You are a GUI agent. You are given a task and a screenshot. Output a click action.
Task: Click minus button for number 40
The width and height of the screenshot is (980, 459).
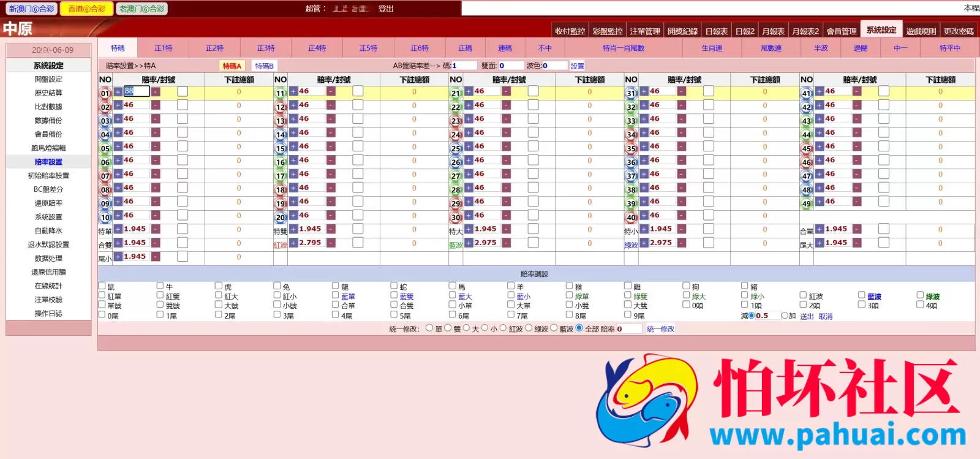tap(682, 216)
